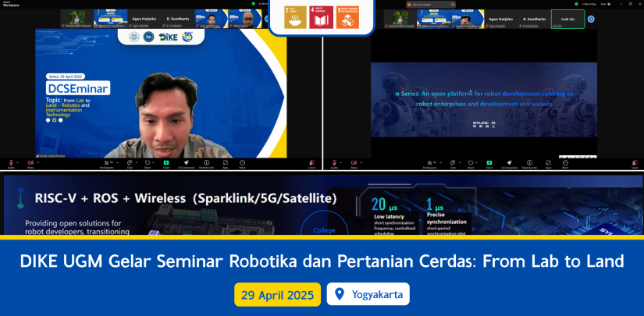This screenshot has width=644, height=316.
Task: Click next-participants arrow in right gallery strip
Action: pos(591,19)
